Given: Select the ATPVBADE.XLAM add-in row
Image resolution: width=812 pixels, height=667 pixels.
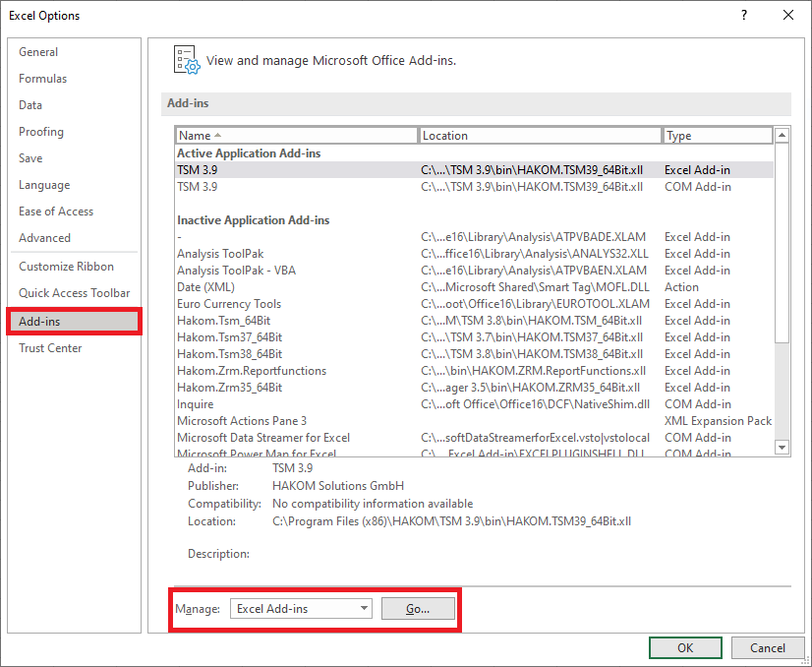Looking at the screenshot, I should point(475,237).
